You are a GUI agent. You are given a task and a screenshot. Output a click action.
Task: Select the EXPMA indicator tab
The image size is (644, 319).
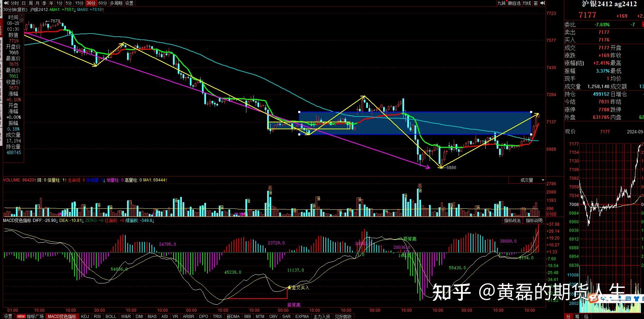click(302, 316)
